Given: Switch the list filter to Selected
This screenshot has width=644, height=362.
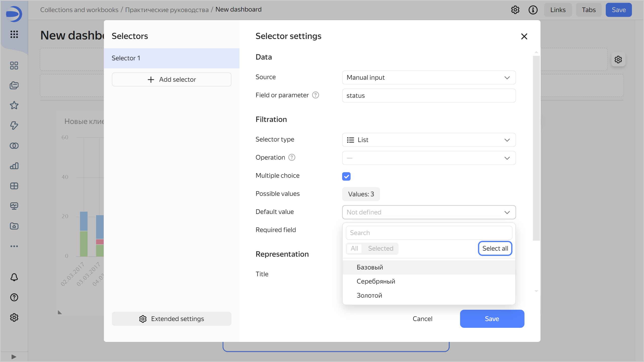Looking at the screenshot, I should [x=380, y=248].
